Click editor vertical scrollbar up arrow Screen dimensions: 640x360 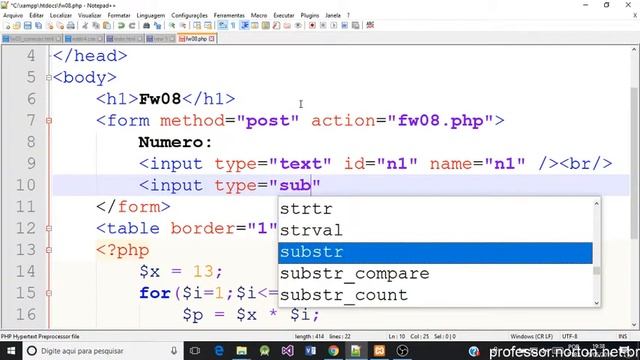click(634, 50)
